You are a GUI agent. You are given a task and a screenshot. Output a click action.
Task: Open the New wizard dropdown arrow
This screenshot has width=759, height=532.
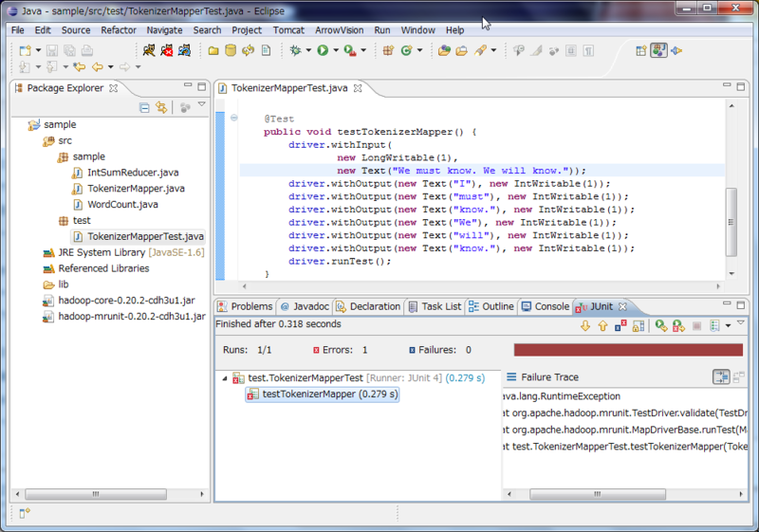38,50
